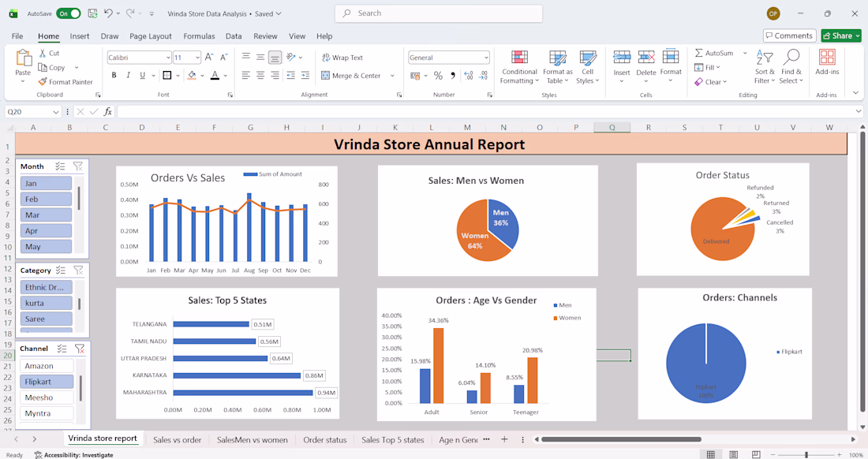
Task: Add a new worksheet
Action: point(504,439)
